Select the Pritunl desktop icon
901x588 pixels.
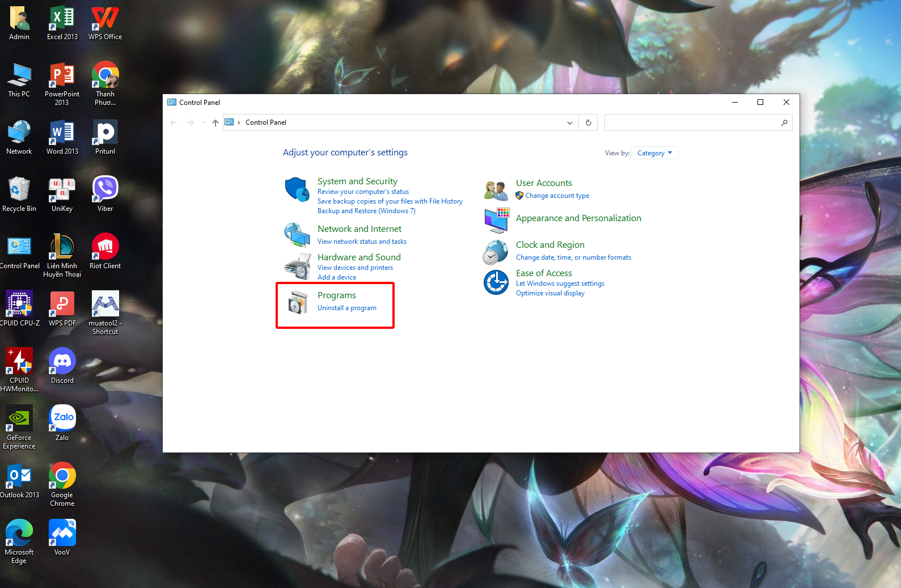click(x=105, y=137)
